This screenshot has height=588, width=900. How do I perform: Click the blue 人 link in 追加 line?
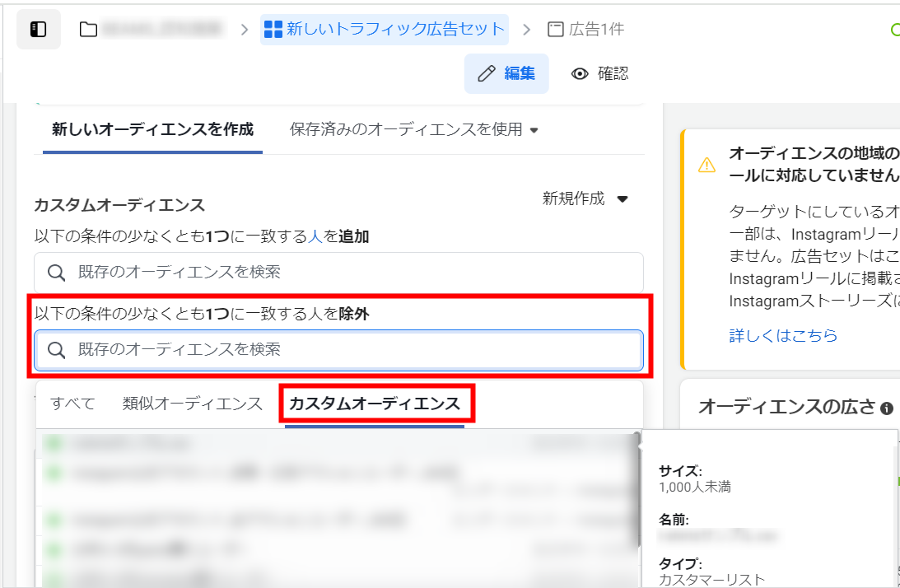click(x=315, y=237)
